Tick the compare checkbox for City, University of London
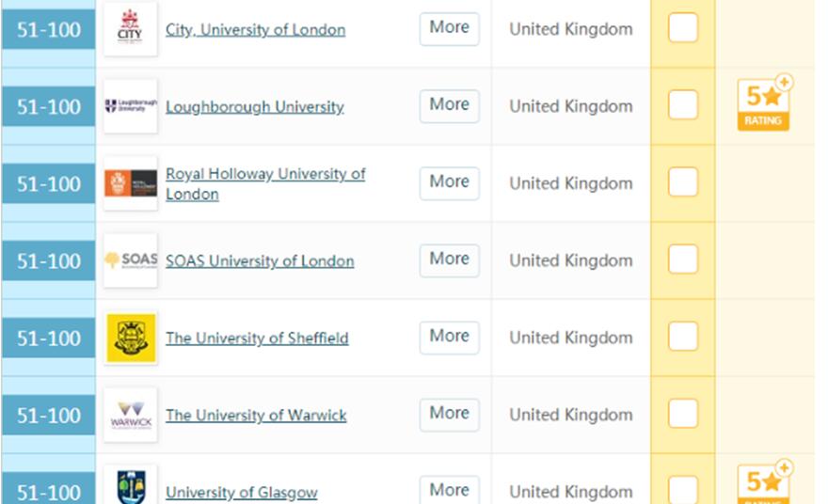The width and height of the screenshot is (828, 504). pyautogui.click(x=683, y=28)
